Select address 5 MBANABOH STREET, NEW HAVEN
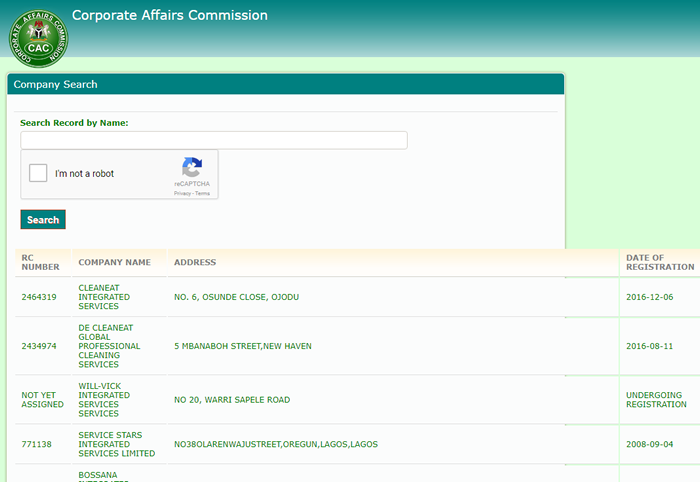Viewport: 700px width, 482px height. pyautogui.click(x=243, y=346)
